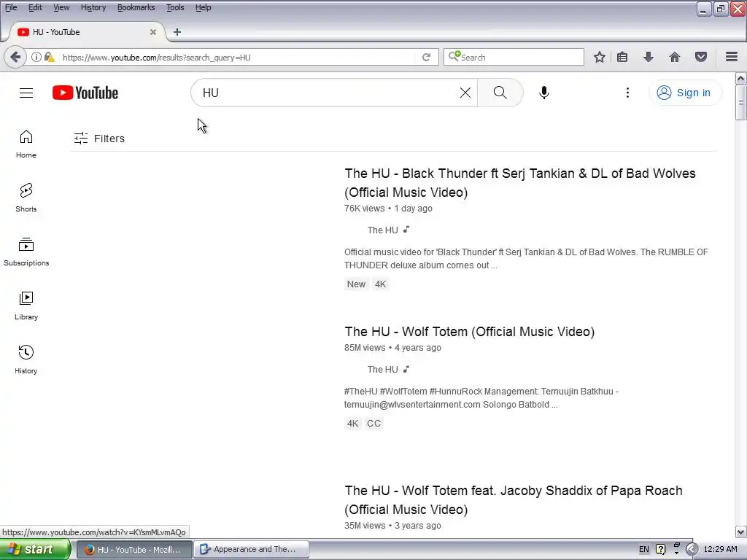Click the New badge under Black Thunder
The image size is (747, 560).
[356, 284]
